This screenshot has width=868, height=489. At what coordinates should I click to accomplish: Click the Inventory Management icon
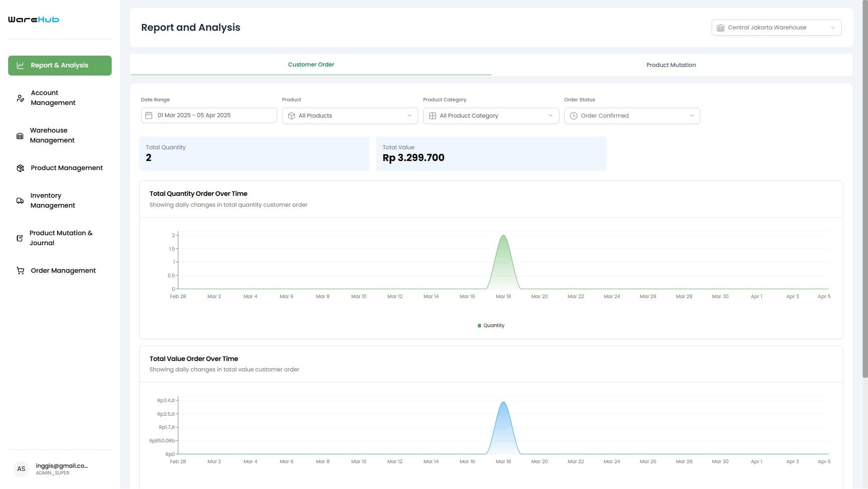20,200
